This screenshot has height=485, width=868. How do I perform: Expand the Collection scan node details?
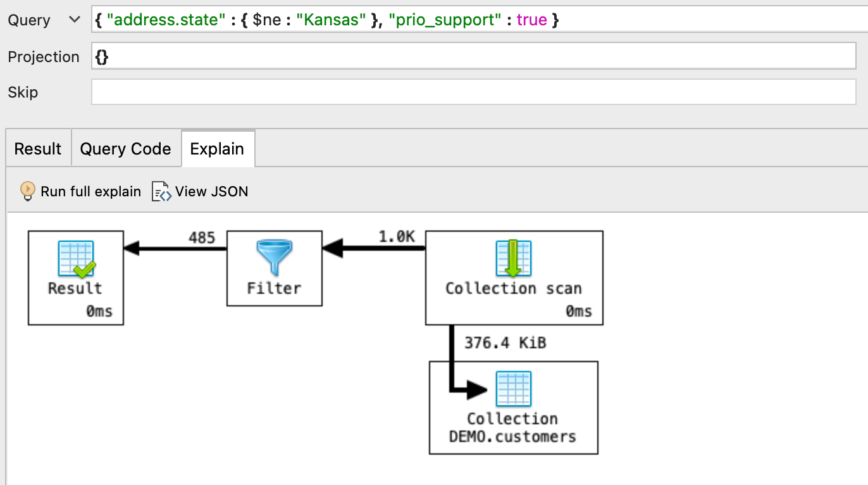tap(514, 288)
